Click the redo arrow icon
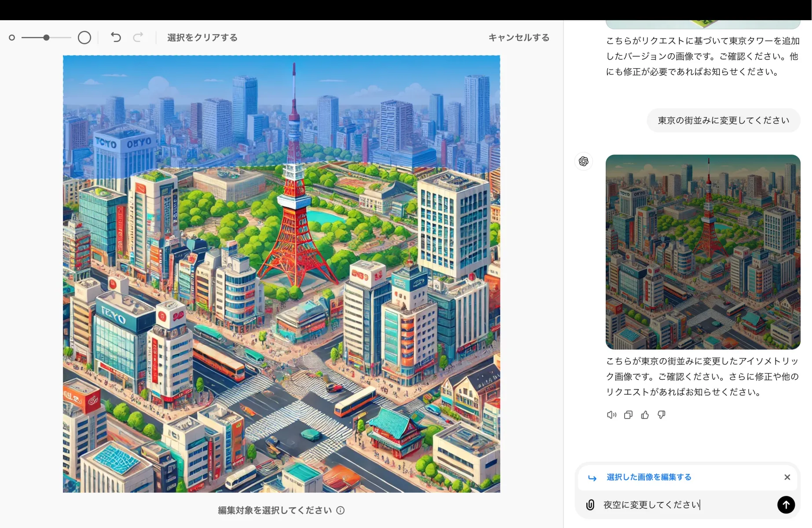This screenshot has width=812, height=528. click(138, 37)
